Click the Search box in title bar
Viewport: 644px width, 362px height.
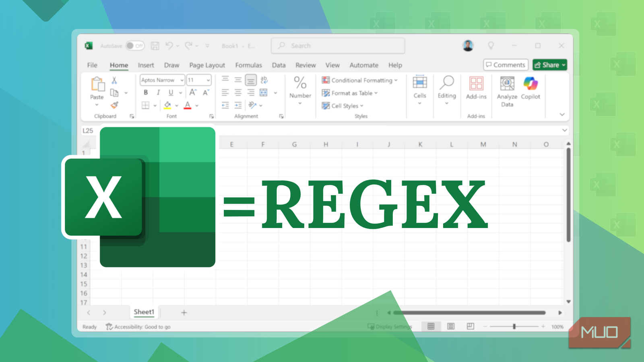pos(338,46)
